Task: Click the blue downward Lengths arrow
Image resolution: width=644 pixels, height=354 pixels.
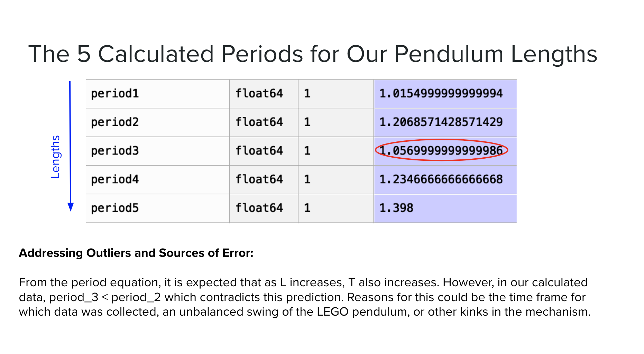Action: [70, 146]
